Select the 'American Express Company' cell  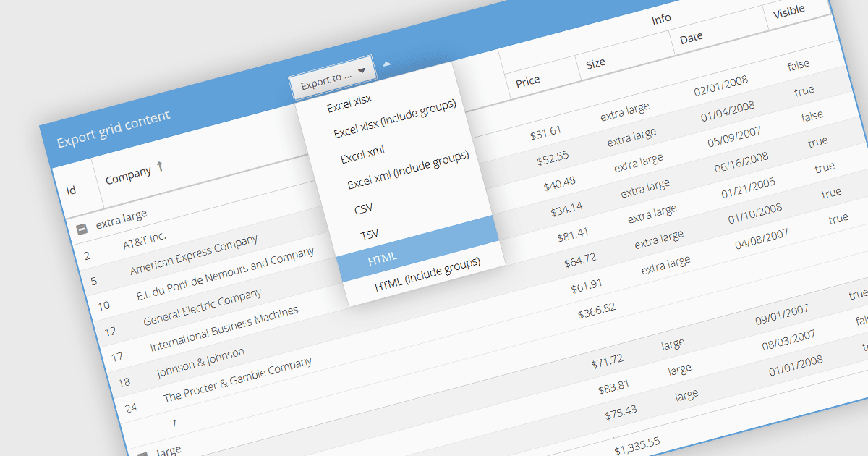[194, 256]
